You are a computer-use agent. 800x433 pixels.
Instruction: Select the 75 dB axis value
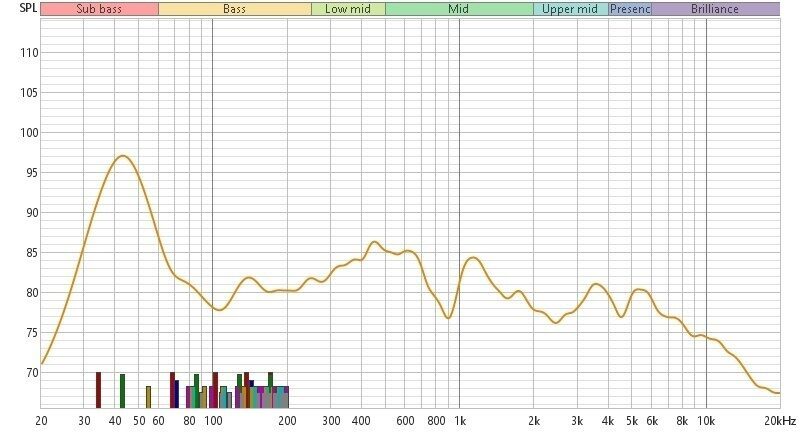pos(32,333)
